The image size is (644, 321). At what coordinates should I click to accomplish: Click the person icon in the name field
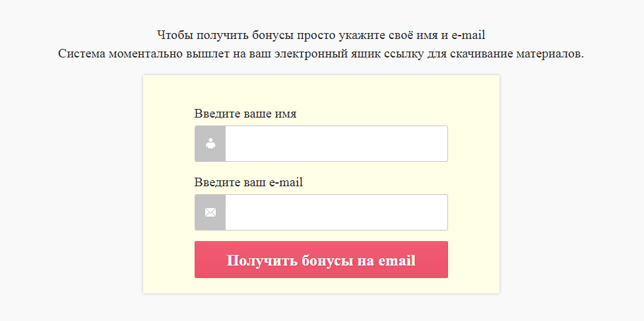tap(210, 143)
